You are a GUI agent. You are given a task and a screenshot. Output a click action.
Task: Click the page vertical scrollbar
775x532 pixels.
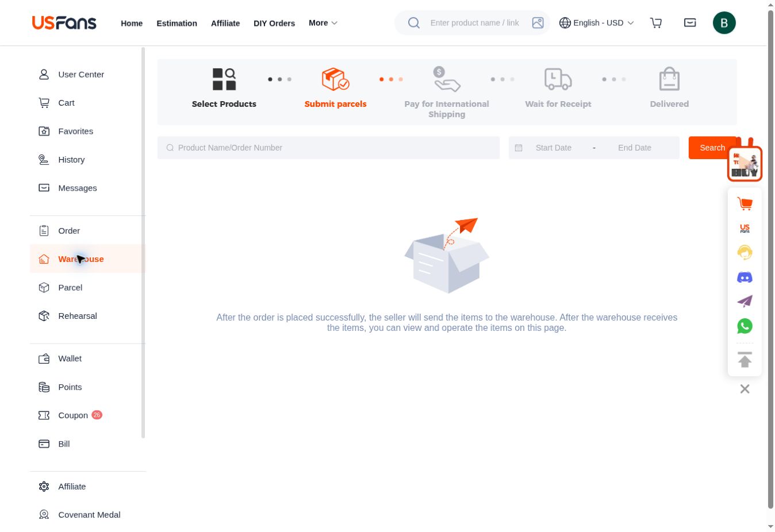(x=771, y=259)
